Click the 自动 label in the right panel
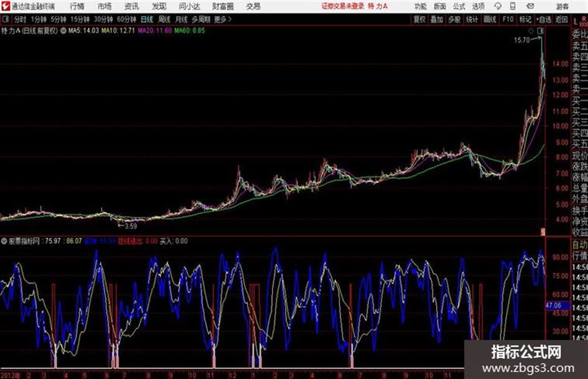Viewport: 588px width, 379px height. click(x=580, y=245)
